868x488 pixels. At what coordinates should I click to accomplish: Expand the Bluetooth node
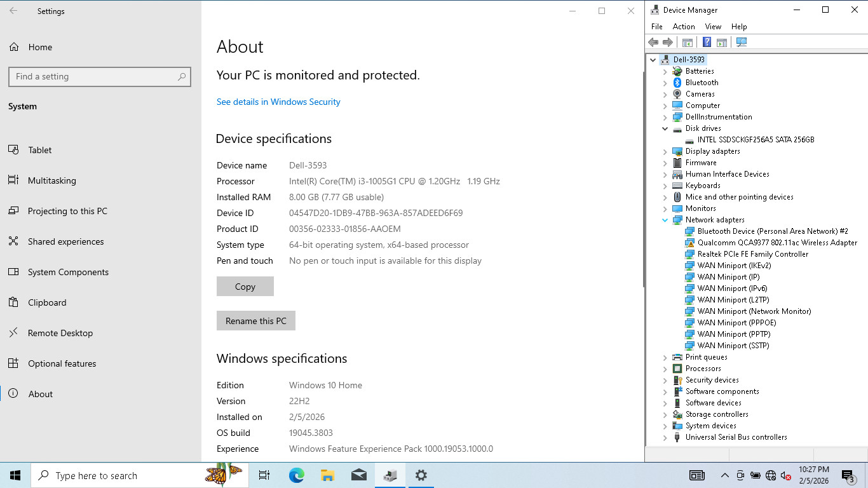coord(665,83)
